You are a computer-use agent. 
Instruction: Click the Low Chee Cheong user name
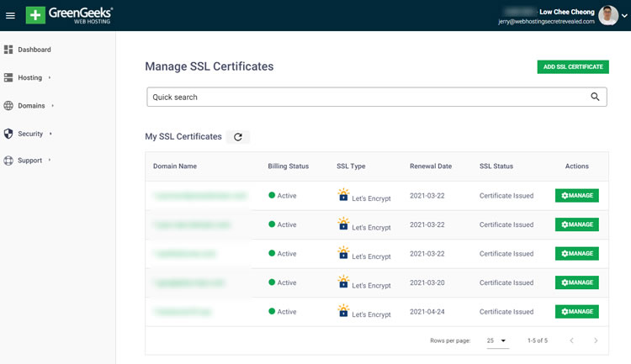pos(566,12)
